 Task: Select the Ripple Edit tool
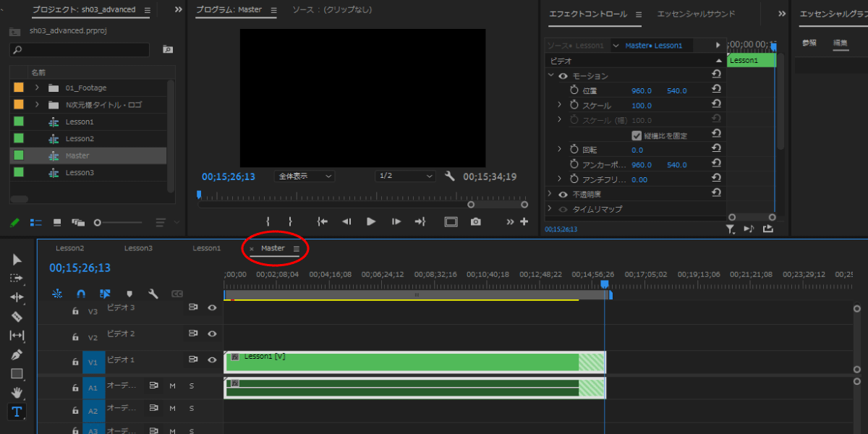pos(17,297)
